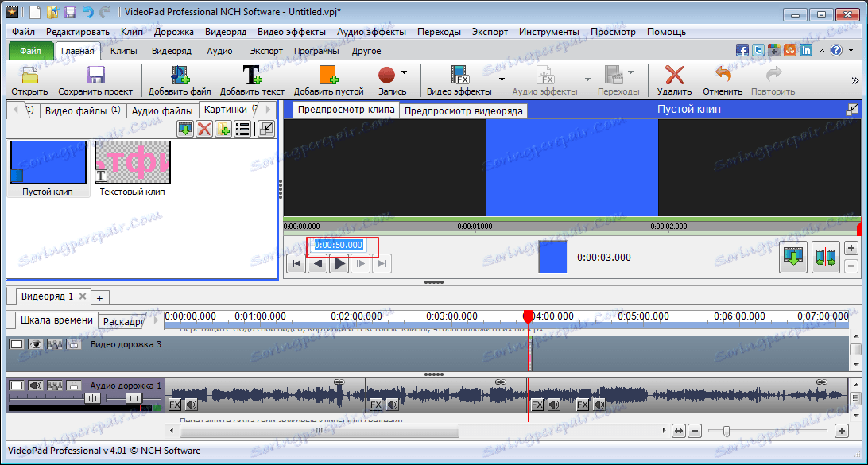Open the Видео файлы tab
The image size is (868, 465).
click(x=83, y=110)
